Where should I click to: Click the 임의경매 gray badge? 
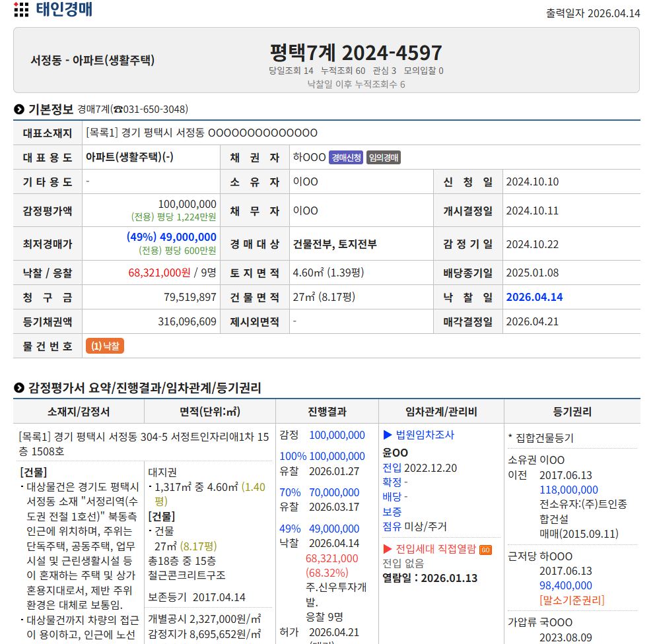[x=384, y=158]
